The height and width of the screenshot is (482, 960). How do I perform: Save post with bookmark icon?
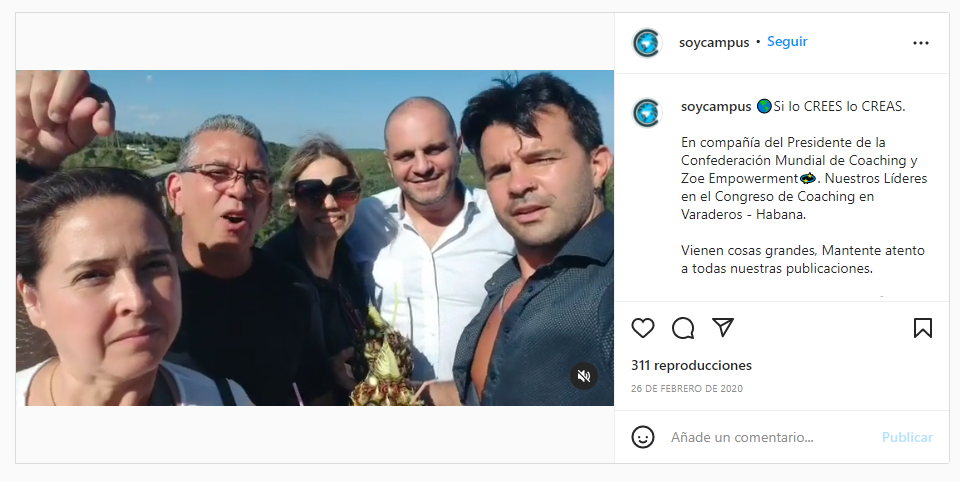(923, 328)
